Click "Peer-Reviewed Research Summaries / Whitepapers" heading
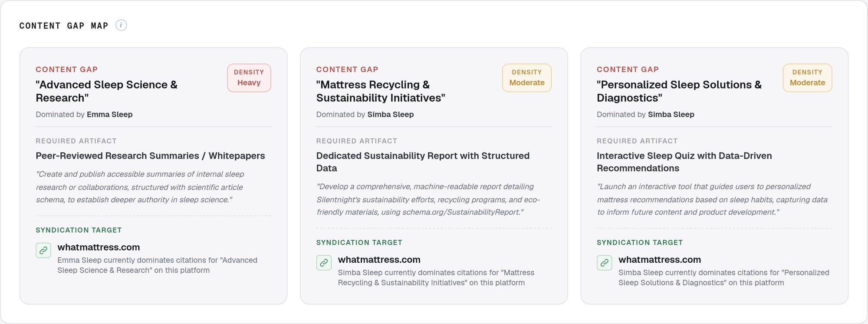 tap(150, 156)
